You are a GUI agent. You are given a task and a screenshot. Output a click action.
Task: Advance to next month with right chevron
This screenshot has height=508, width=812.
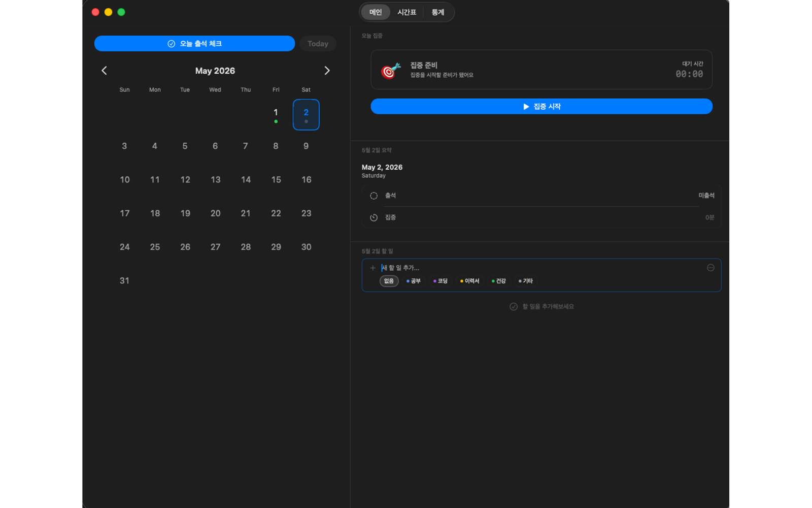(x=327, y=71)
